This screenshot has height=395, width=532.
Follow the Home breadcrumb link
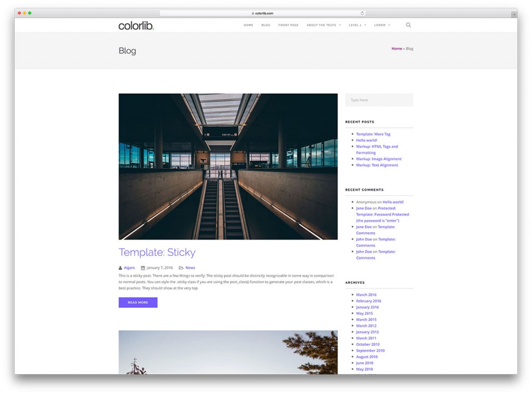pyautogui.click(x=396, y=48)
